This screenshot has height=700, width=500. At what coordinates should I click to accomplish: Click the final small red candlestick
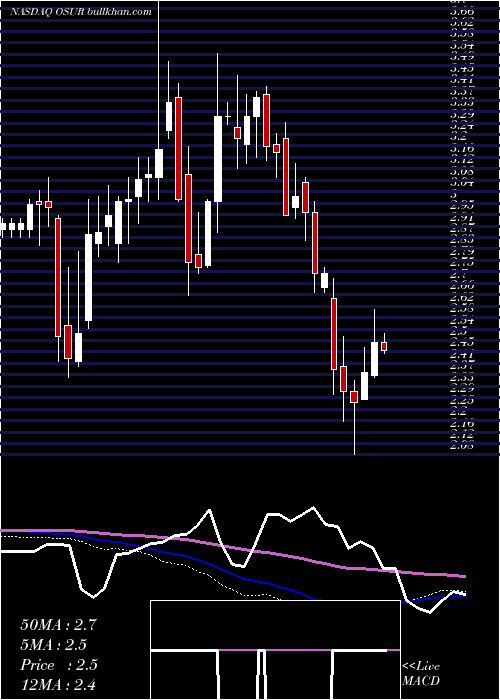(384, 346)
